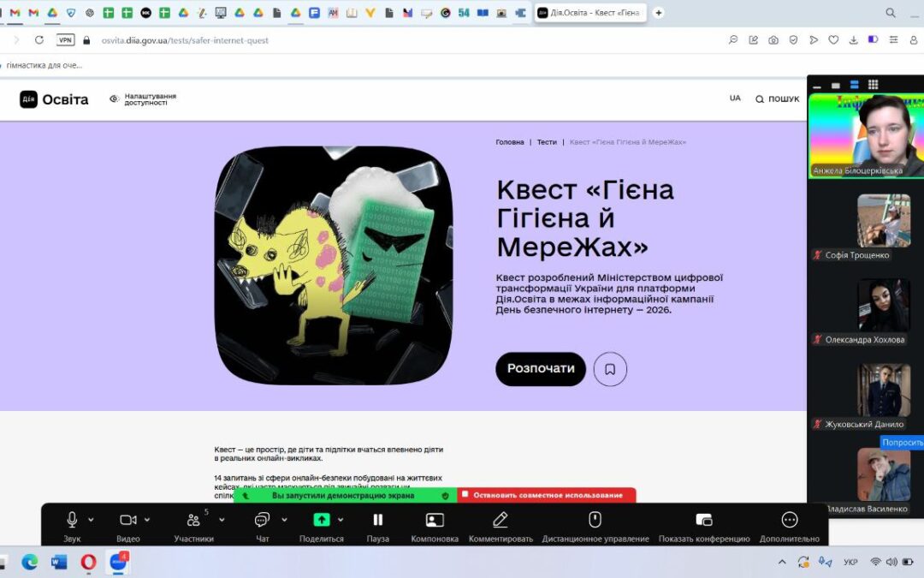Open the Zoom chat panel
Screen dimensions: 924x578
tap(261, 519)
